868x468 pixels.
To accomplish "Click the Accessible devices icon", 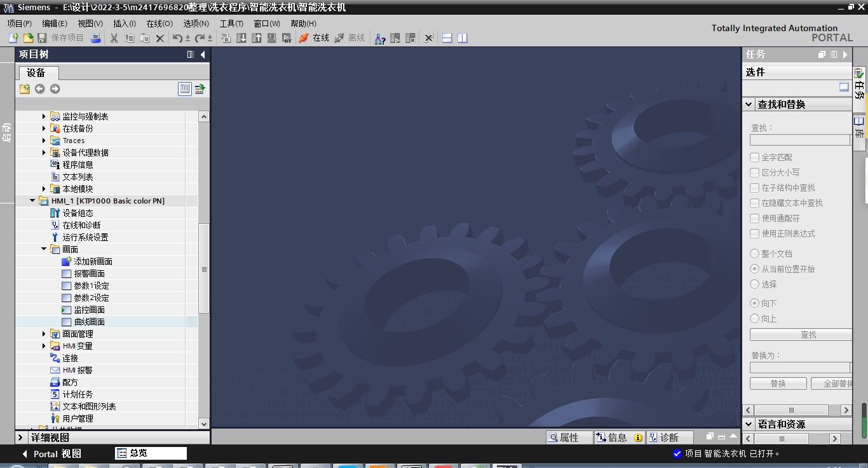I will tap(380, 38).
